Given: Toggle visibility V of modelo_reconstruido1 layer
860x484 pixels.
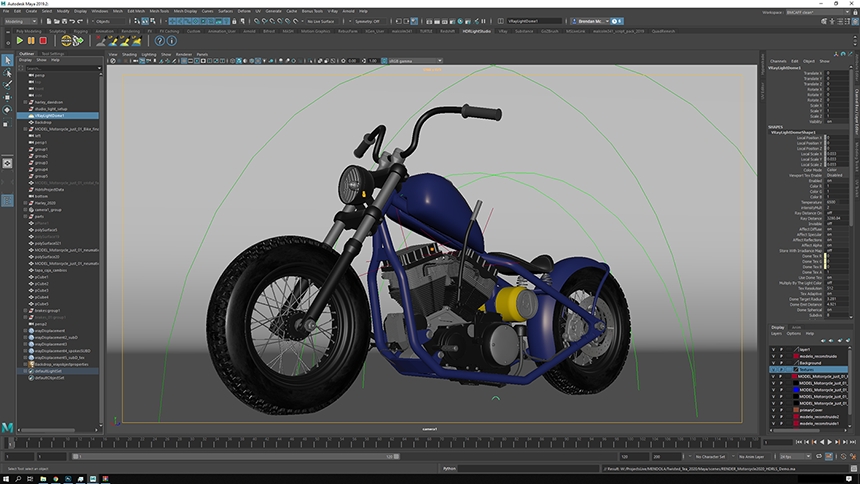Looking at the screenshot, I should pos(773,423).
